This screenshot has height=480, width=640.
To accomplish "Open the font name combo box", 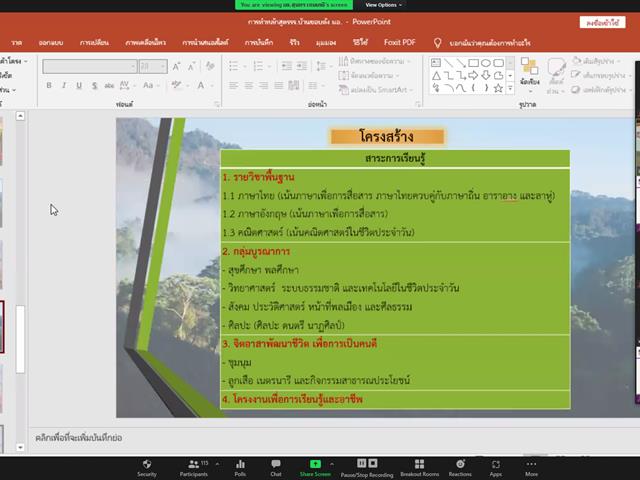I will [89, 66].
